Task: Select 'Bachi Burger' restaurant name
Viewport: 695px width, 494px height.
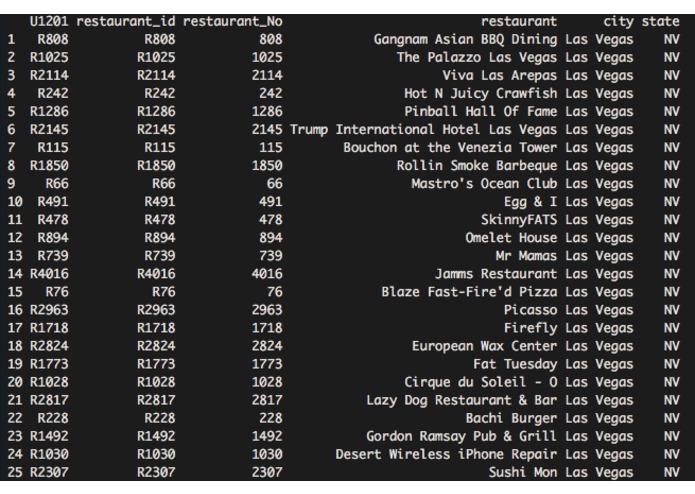Action: click(x=511, y=419)
